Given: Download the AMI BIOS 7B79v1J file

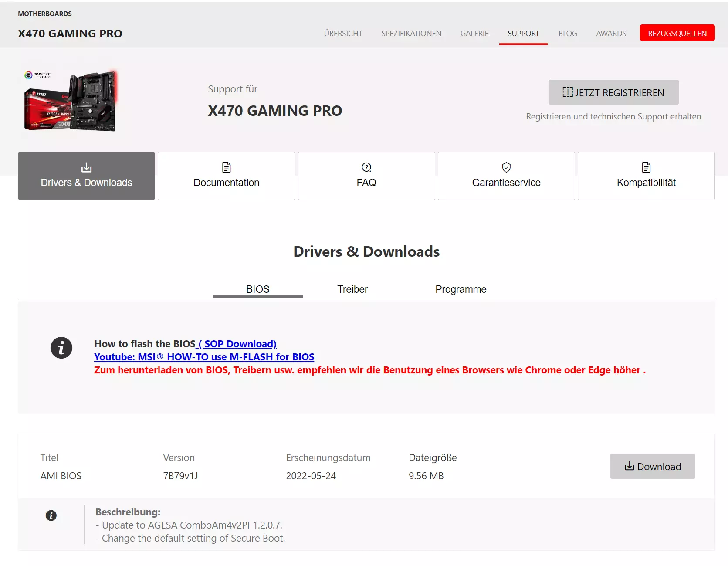Looking at the screenshot, I should (653, 466).
